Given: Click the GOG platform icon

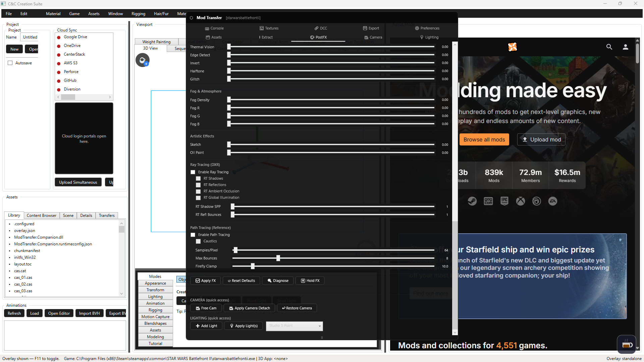Looking at the screenshot, I should 488,201.
